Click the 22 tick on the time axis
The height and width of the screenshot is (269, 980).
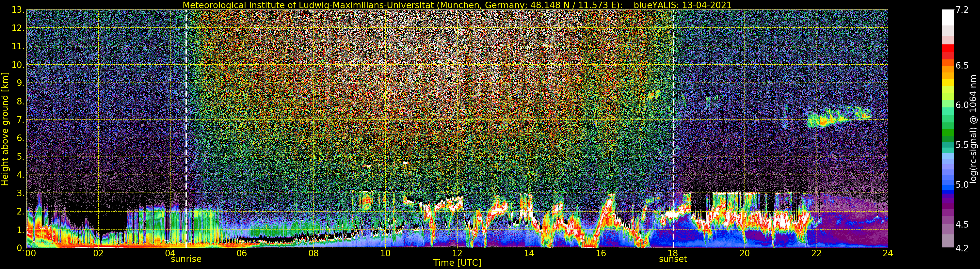[816, 253]
